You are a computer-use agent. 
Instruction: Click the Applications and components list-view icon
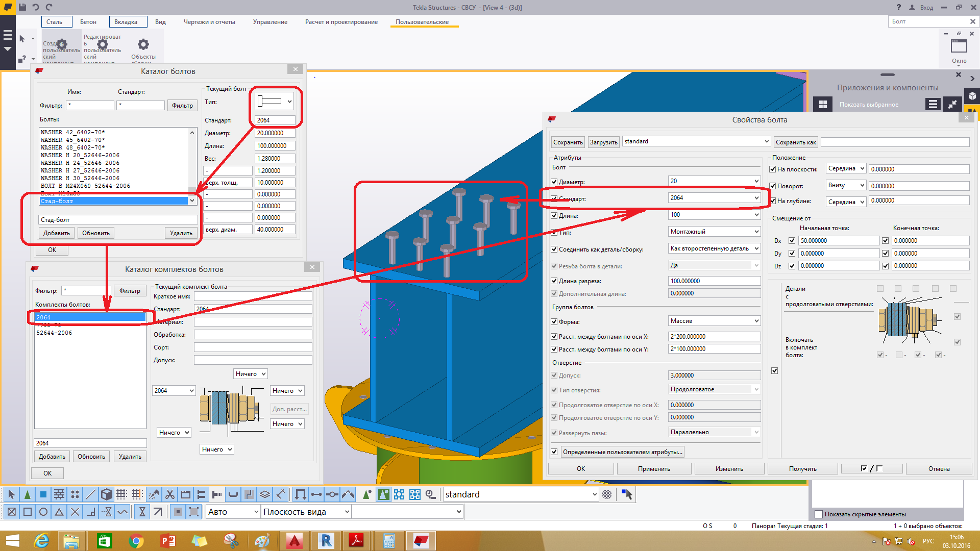[933, 104]
